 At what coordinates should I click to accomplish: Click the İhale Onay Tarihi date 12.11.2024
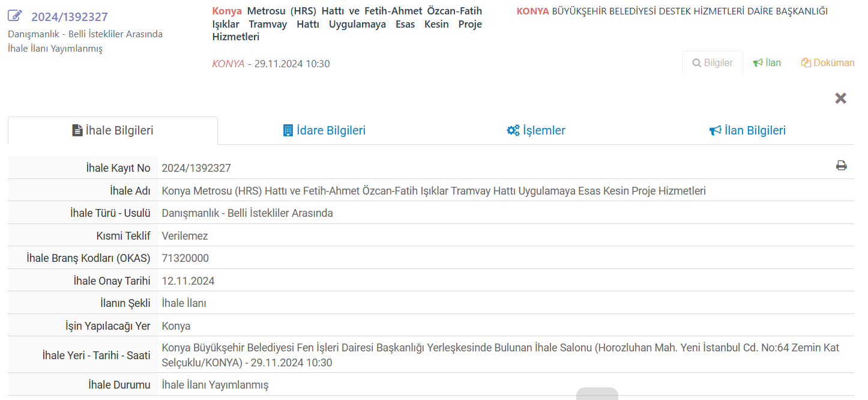tap(188, 281)
